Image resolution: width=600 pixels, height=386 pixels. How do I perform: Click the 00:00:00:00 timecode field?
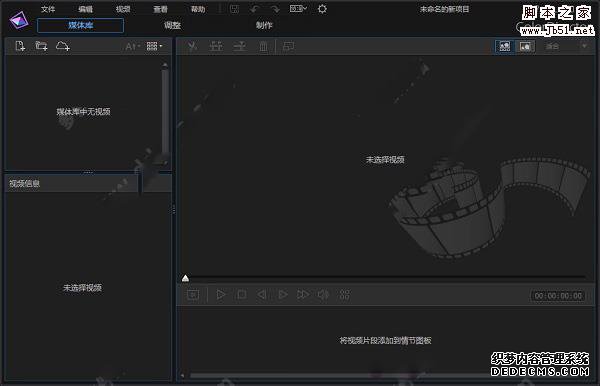click(558, 296)
